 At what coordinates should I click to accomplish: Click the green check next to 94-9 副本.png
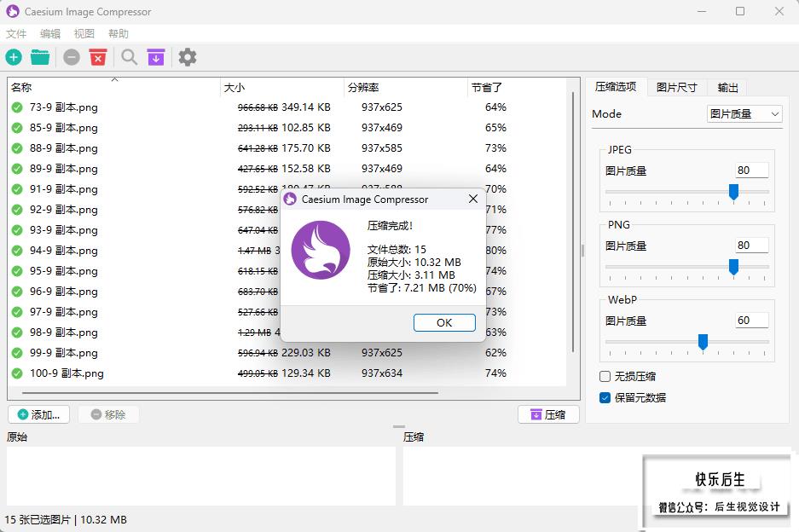click(x=17, y=251)
